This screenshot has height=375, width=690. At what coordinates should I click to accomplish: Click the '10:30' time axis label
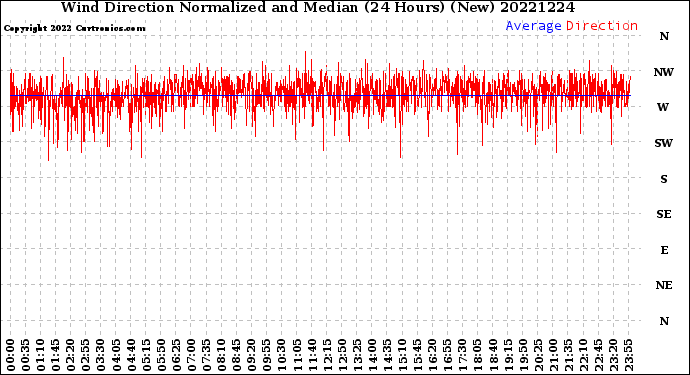(x=282, y=356)
